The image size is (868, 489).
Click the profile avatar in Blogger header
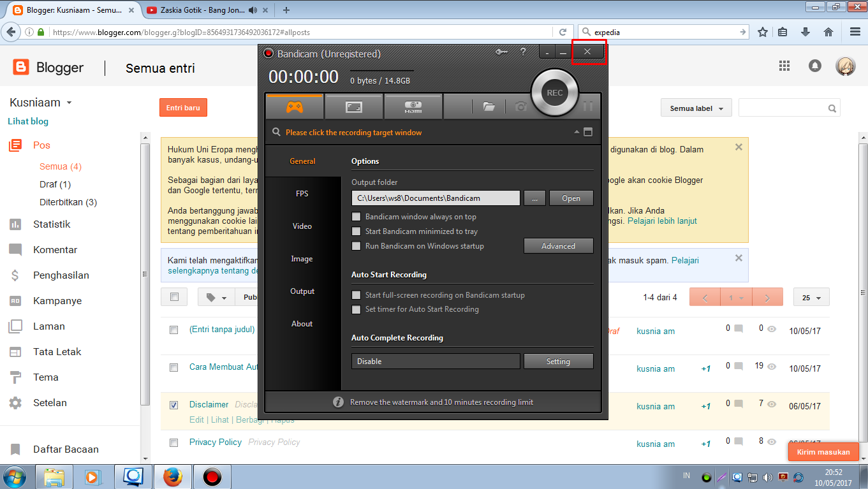(x=846, y=66)
